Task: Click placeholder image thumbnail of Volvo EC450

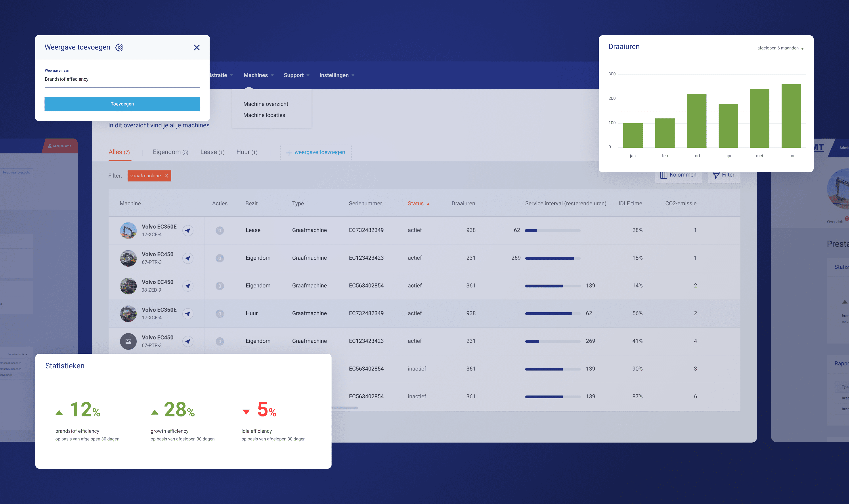Action: (128, 341)
